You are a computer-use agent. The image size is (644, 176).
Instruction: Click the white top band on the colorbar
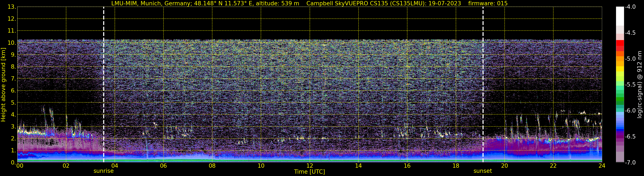[620, 16]
